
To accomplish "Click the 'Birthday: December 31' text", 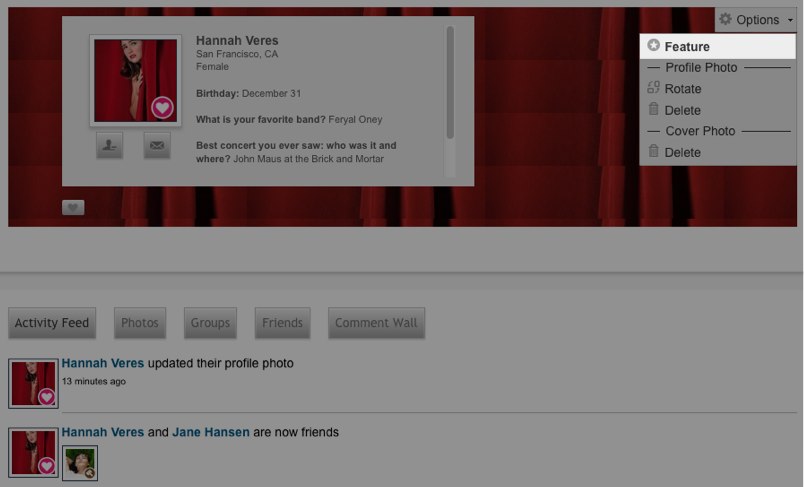I will pos(249,93).
